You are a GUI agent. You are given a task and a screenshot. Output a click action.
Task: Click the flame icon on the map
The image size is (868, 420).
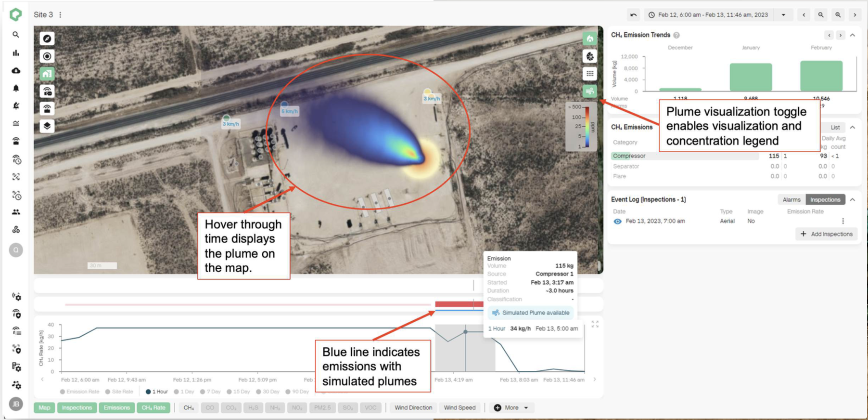coord(590,39)
